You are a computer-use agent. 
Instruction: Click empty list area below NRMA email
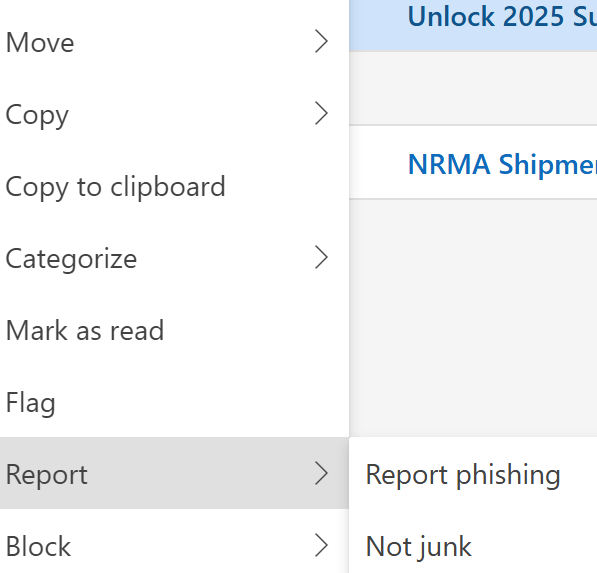[473, 318]
